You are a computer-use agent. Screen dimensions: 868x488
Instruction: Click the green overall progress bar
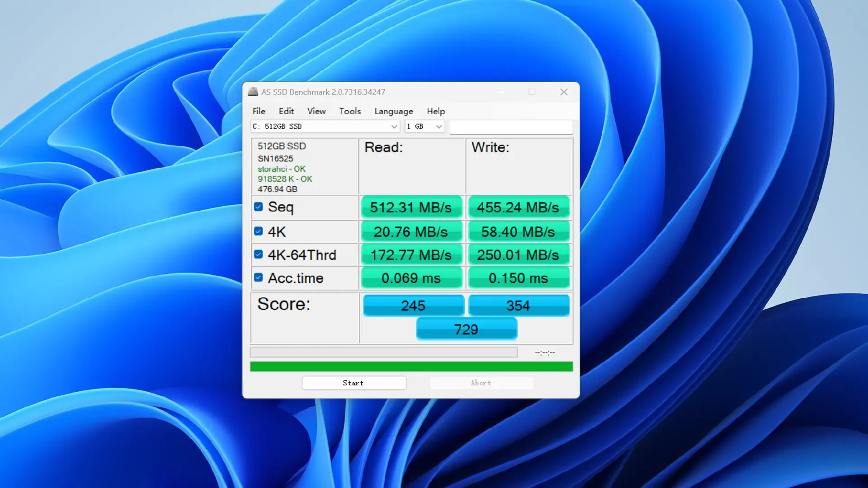[x=411, y=366]
